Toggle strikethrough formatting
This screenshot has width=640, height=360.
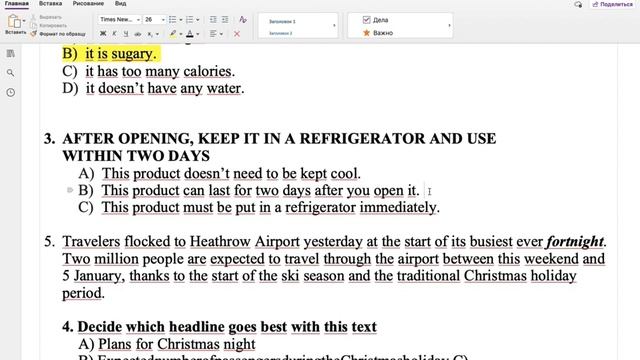(138, 34)
